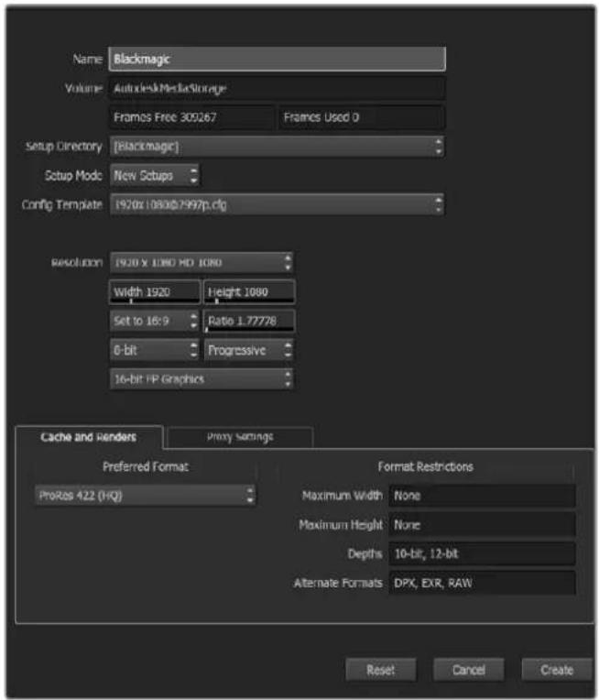
Task: Open the 8-bit depth dropdown
Action: (x=155, y=350)
